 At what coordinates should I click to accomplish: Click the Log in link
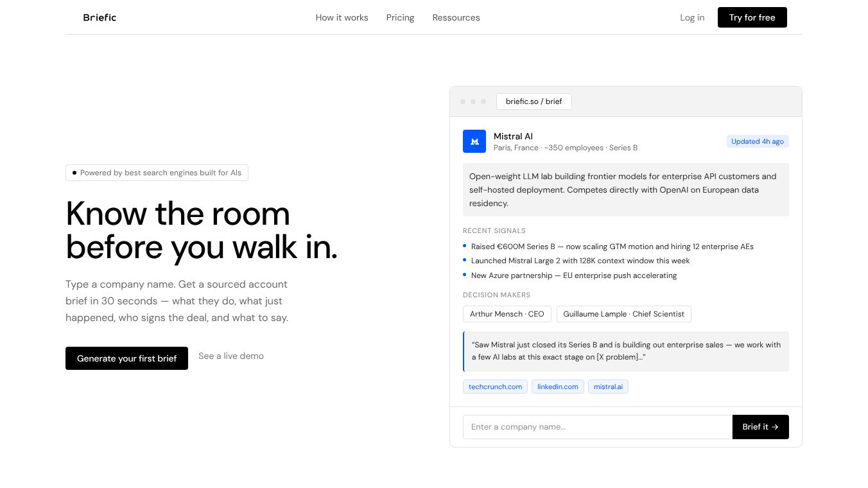[692, 17]
